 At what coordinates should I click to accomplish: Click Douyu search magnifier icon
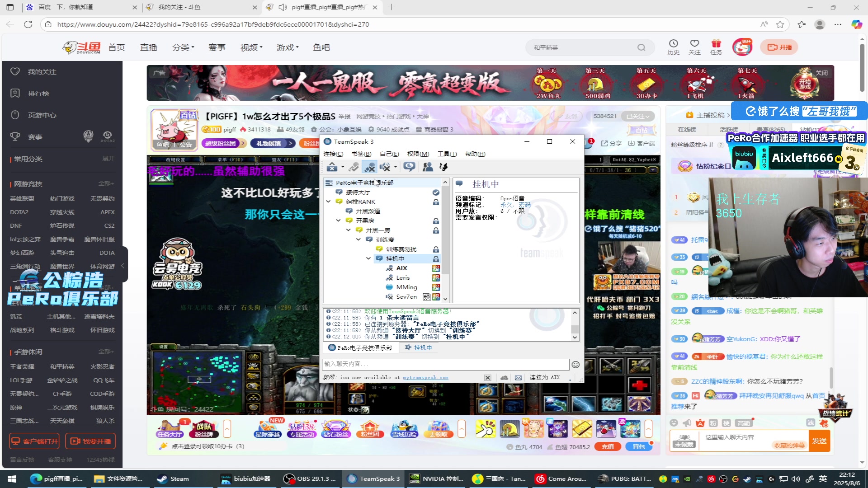pos(642,47)
